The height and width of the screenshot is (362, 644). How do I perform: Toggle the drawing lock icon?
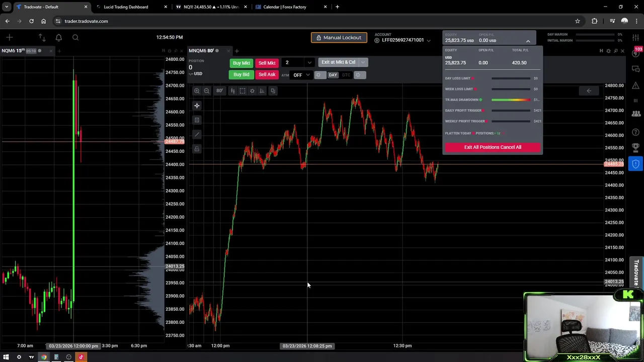coord(197,149)
